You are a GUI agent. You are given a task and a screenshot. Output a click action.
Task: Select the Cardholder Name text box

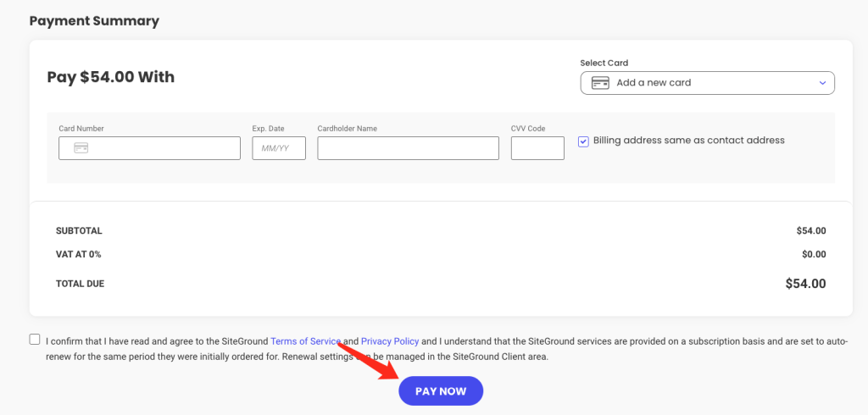[408, 148]
